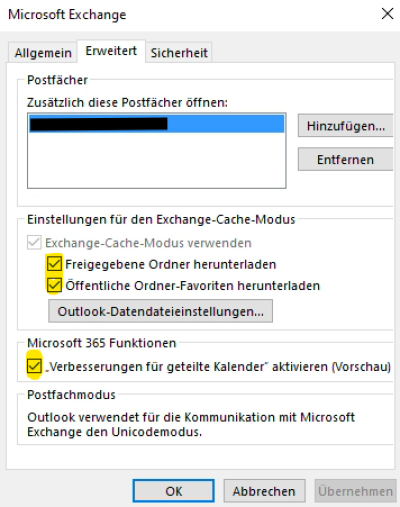This screenshot has width=400, height=507.
Task: Select the Erweitert tab
Action: 111,51
